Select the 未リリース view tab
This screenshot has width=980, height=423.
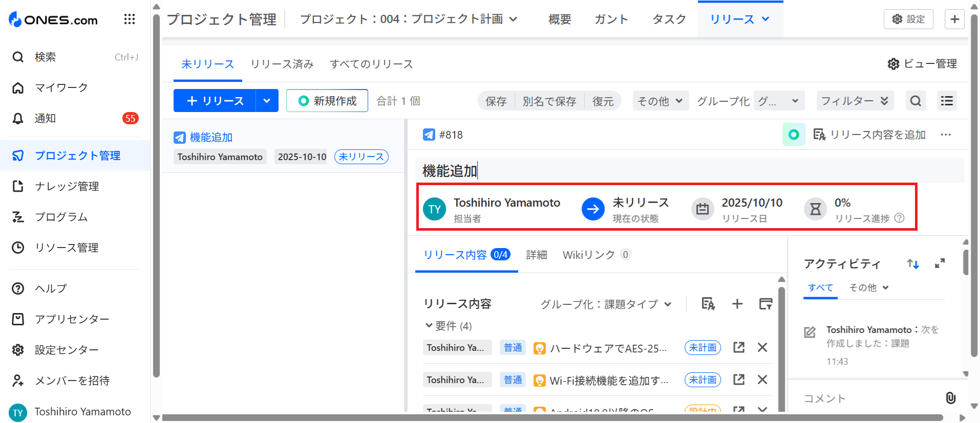point(208,64)
